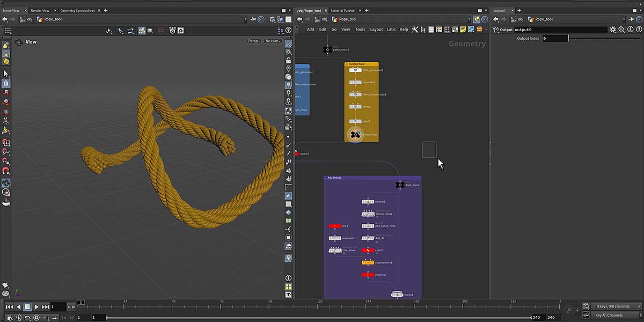Viewport: 644px width, 322px height.
Task: Switch to the Render View tab
Action: (40, 11)
